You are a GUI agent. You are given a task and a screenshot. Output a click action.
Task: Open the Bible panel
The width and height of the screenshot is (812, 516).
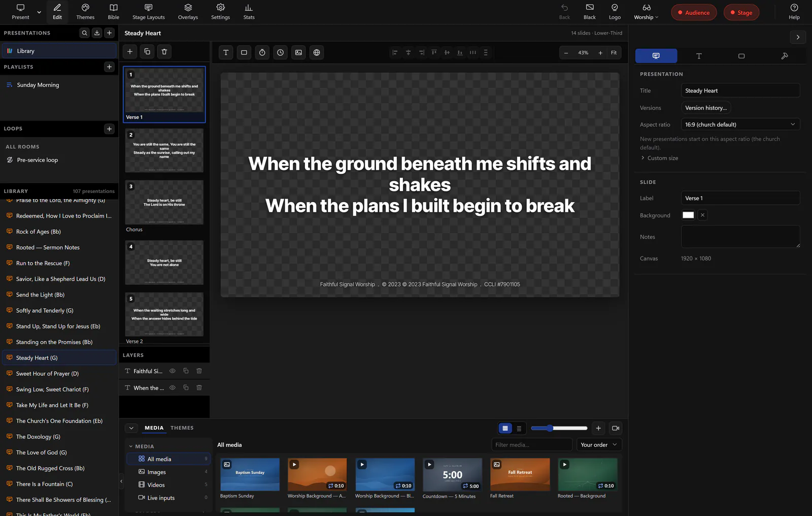click(x=114, y=12)
